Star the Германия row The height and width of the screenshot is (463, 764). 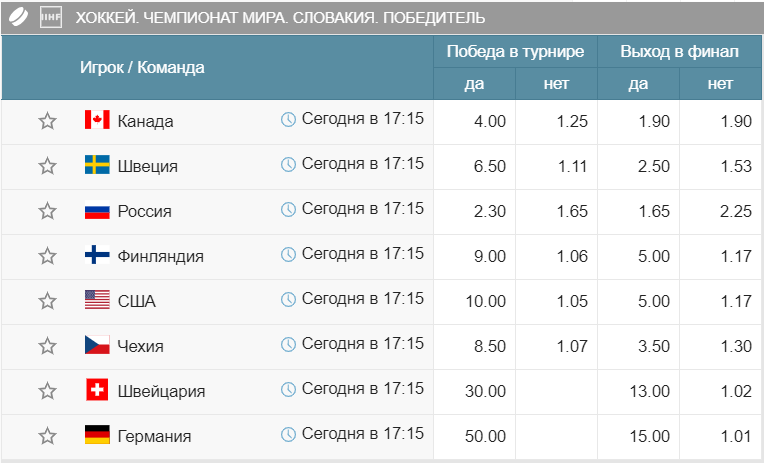pyautogui.click(x=47, y=436)
